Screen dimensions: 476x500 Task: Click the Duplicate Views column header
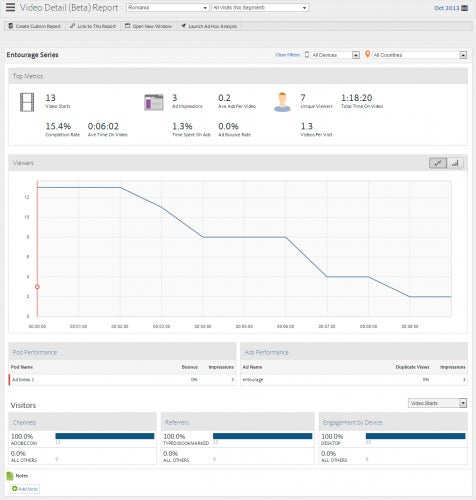(x=412, y=367)
